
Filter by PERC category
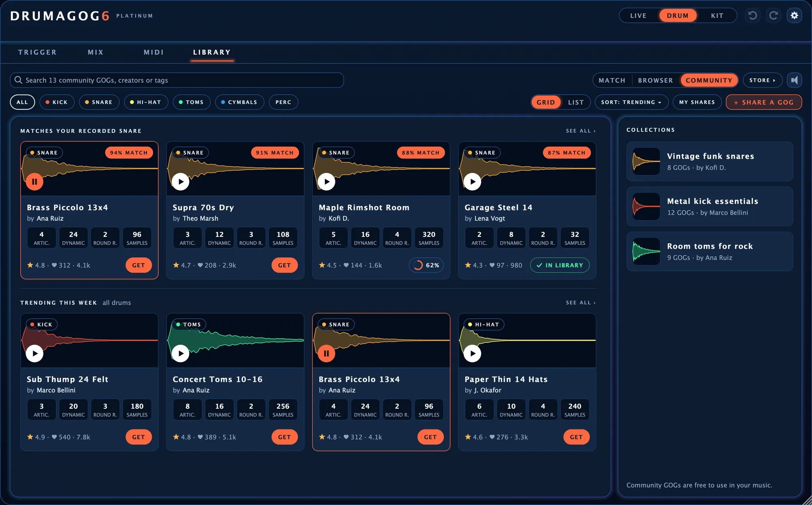283,102
